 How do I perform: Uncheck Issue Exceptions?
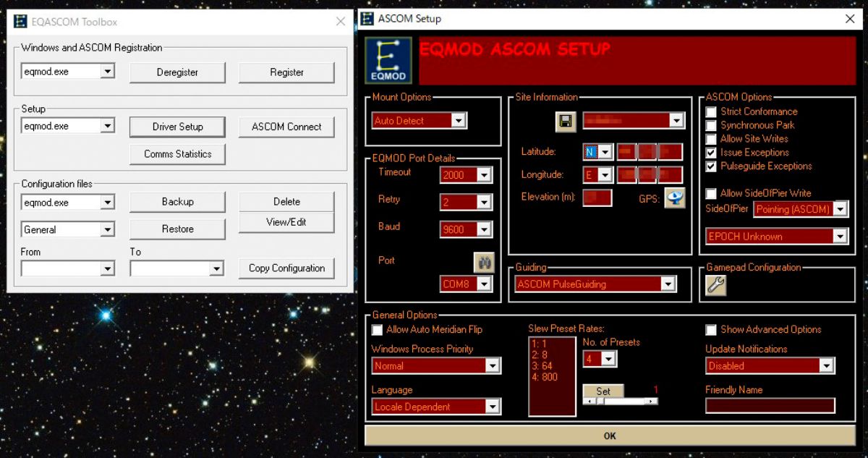point(710,153)
